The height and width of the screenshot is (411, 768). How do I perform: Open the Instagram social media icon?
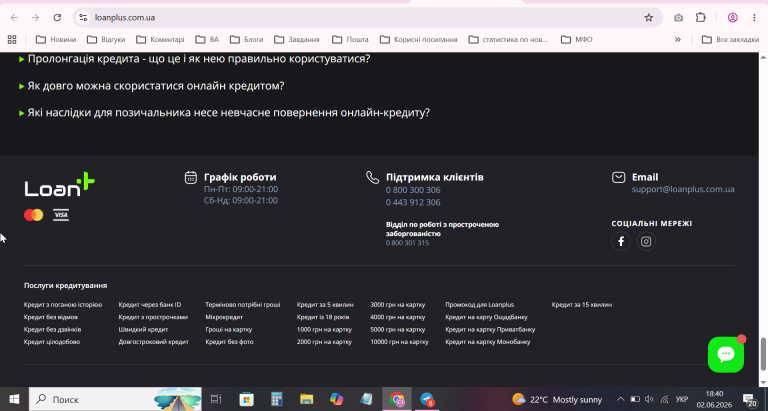click(x=646, y=242)
